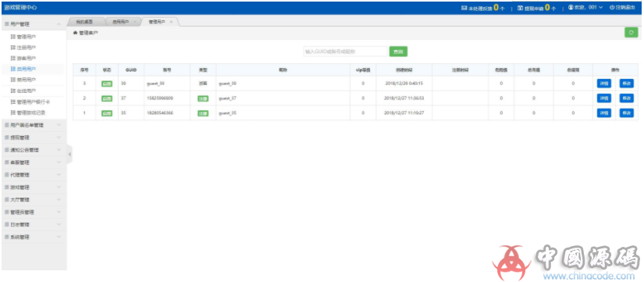Viewport: 644px width, 282px height.
Task: Expand the 通知公告管理 sidebar section
Action: click(34, 150)
